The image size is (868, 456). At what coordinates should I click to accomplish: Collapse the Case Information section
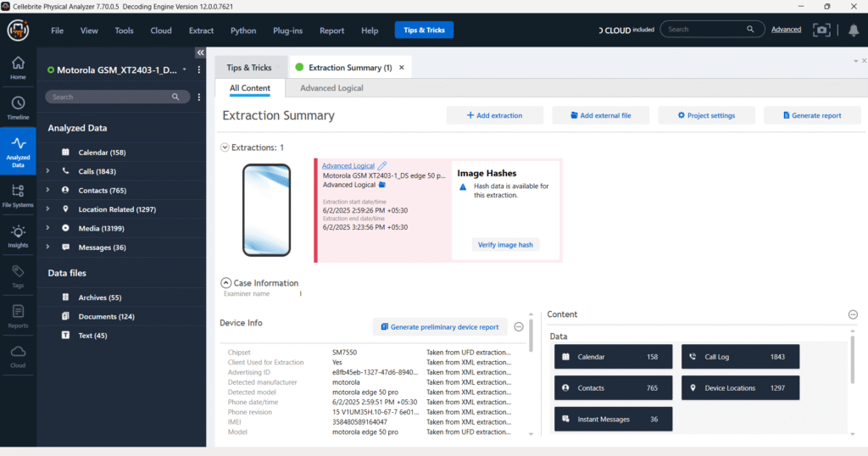click(x=225, y=283)
